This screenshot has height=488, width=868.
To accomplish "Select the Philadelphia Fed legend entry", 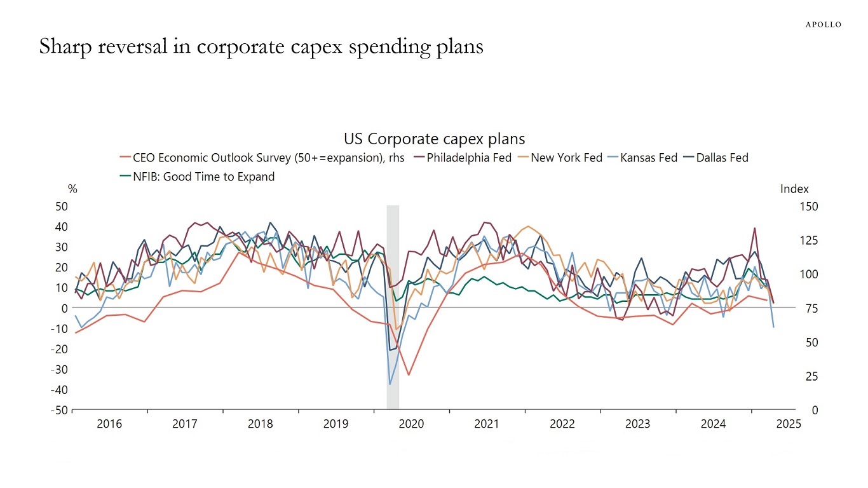I will [461, 158].
